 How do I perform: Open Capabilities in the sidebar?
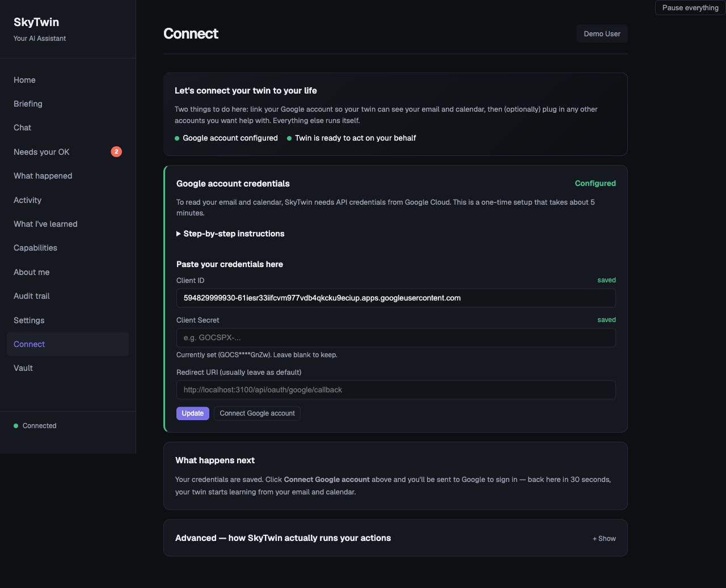(67, 248)
